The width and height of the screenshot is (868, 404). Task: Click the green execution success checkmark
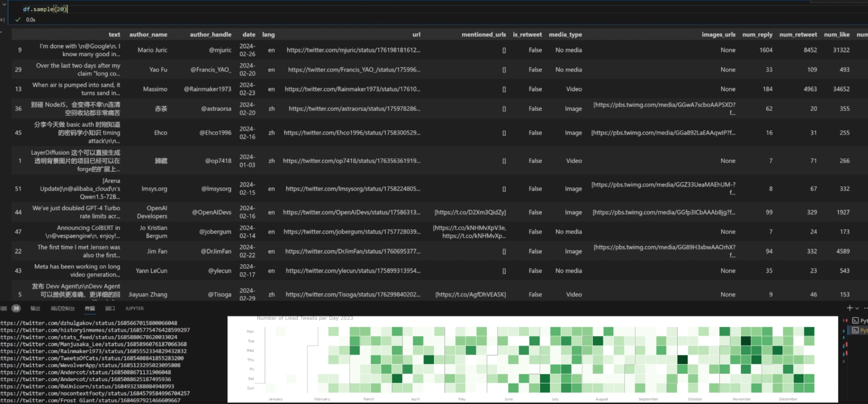tap(18, 19)
